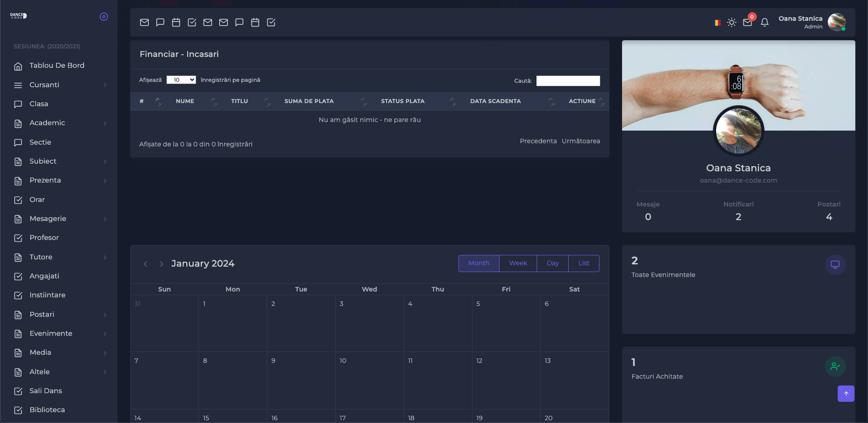This screenshot has width=868, height=423.
Task: Click the first check-square icon in top toolbar
Action: [192, 22]
